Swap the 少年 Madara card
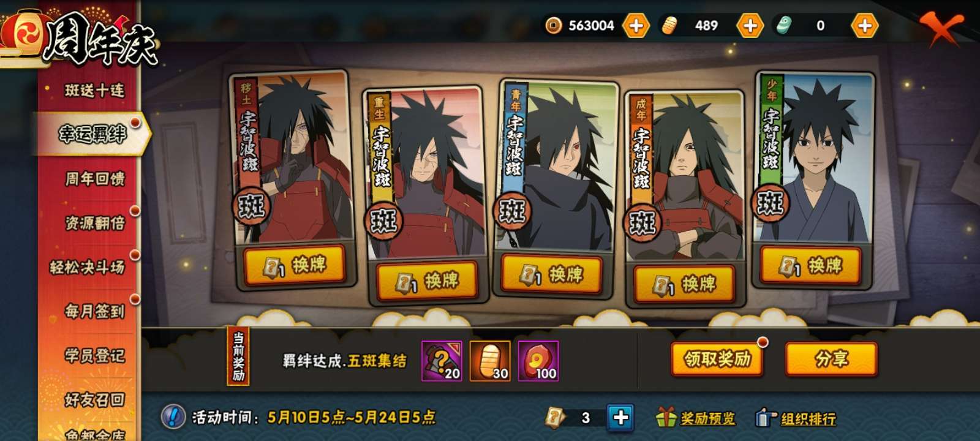Image resolution: width=980 pixels, height=441 pixels. [810, 266]
